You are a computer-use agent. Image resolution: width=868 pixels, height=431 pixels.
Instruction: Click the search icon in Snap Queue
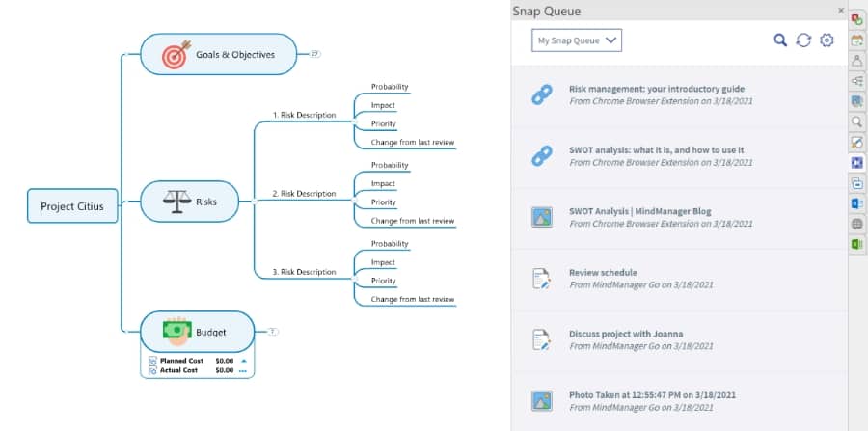click(x=781, y=40)
